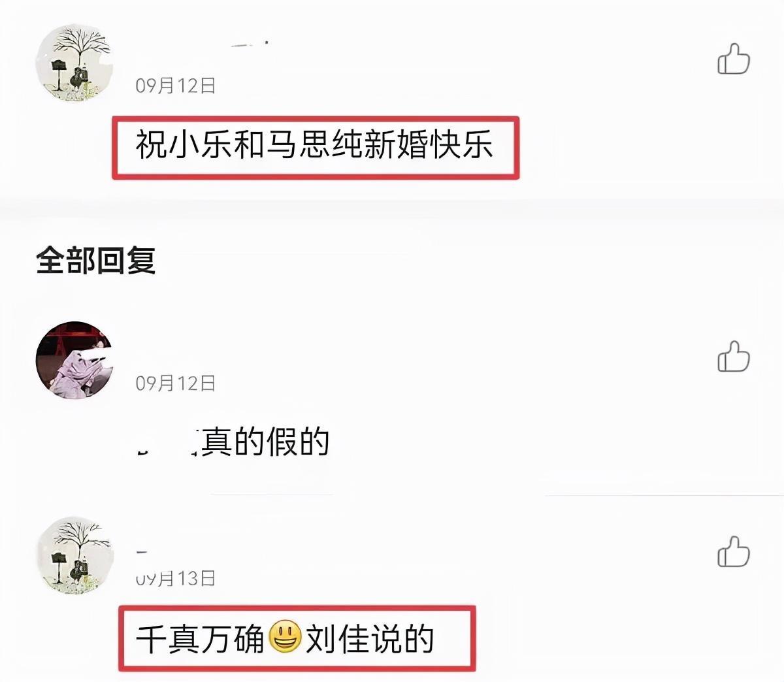Image resolution: width=784 pixels, height=682 pixels.
Task: Click the 千真万确 text in the last reply
Action: click(x=200, y=638)
